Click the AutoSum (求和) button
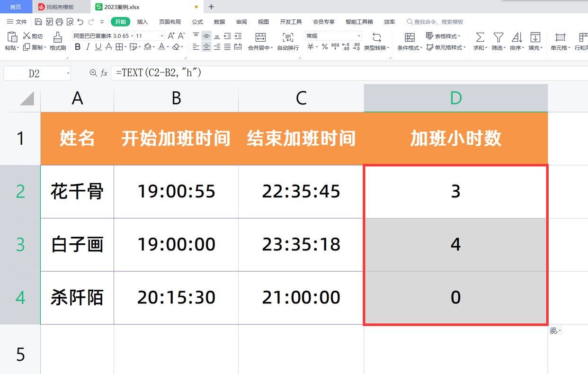The height and width of the screenshot is (374, 588). tap(480, 41)
